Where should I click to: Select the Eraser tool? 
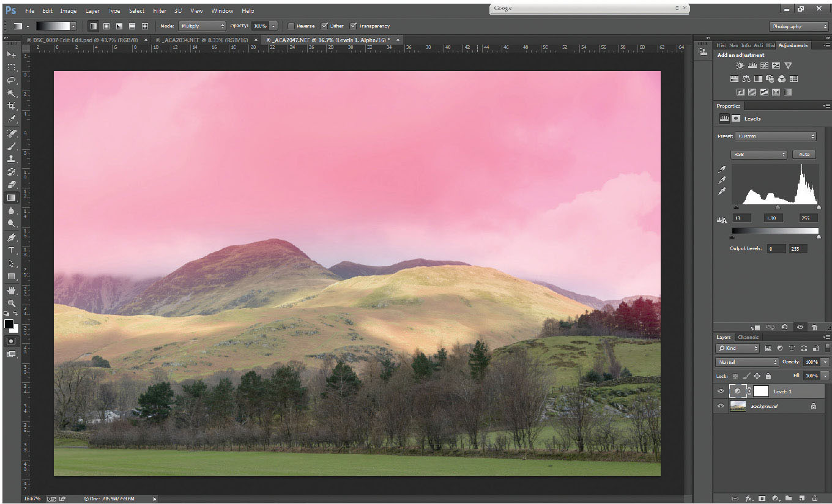click(x=11, y=184)
